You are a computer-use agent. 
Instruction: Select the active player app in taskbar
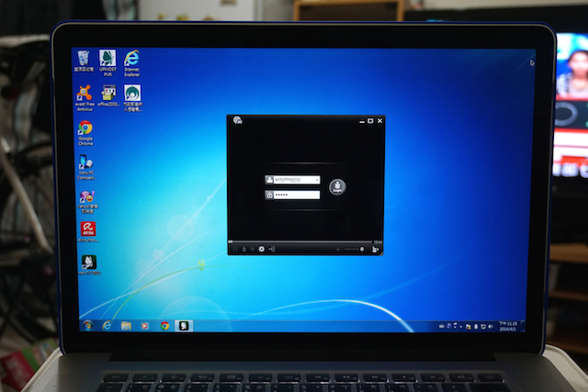pos(184,326)
